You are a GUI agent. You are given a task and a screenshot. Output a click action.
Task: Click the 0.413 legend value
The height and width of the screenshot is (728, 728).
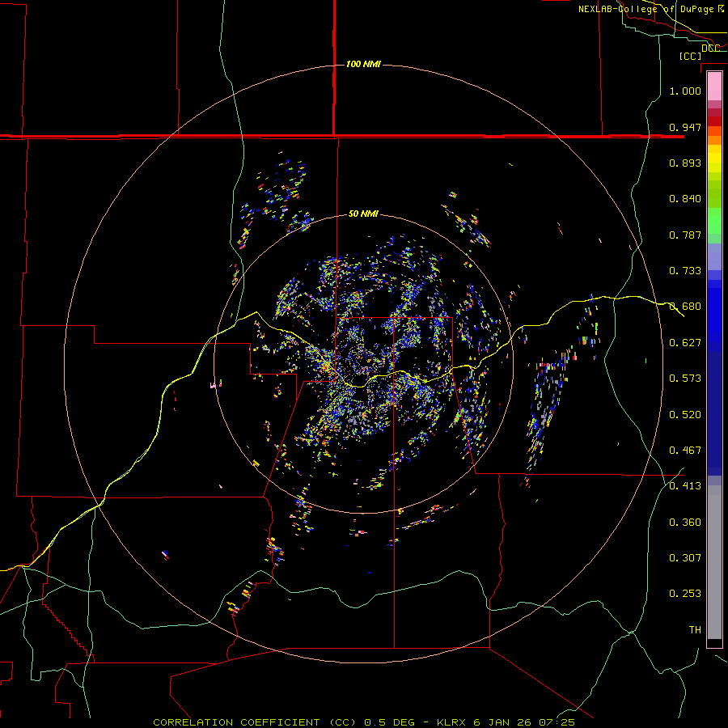click(685, 485)
